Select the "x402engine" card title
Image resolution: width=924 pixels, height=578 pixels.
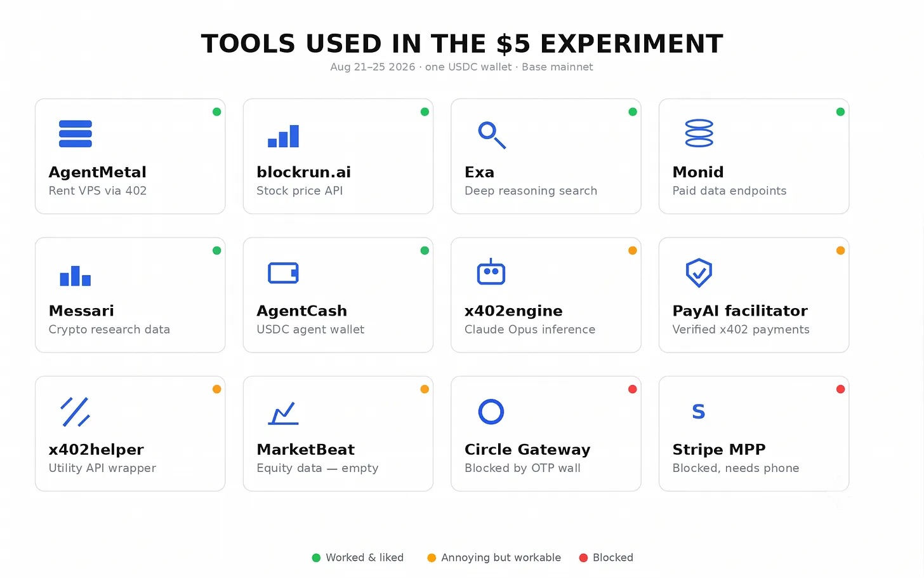click(x=514, y=311)
